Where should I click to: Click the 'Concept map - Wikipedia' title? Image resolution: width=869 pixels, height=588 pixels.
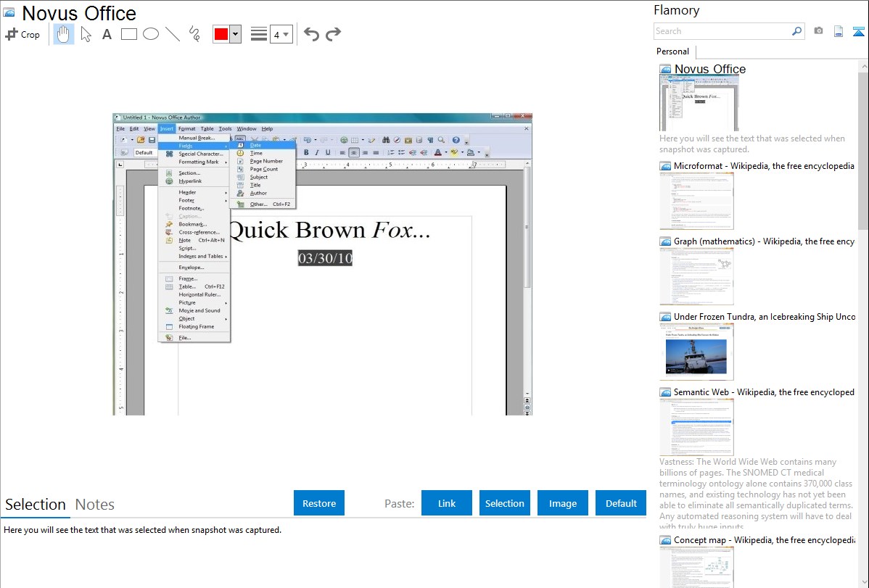coord(764,540)
